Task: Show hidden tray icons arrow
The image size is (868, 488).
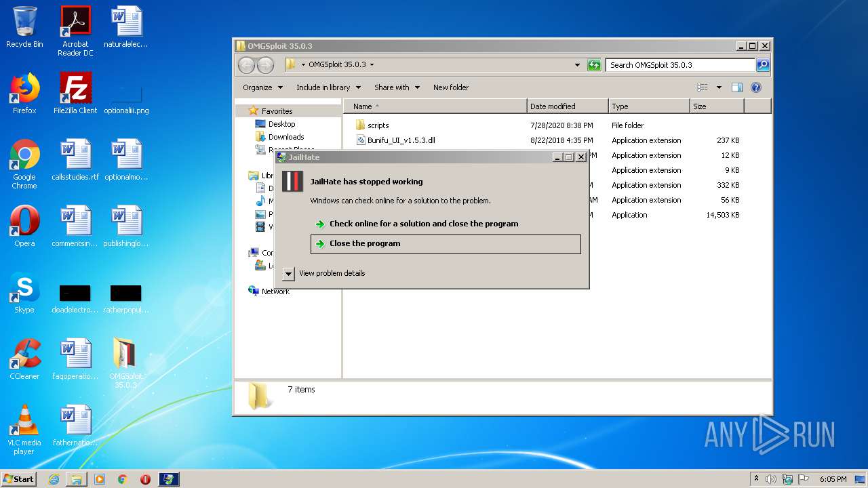Action: [757, 479]
